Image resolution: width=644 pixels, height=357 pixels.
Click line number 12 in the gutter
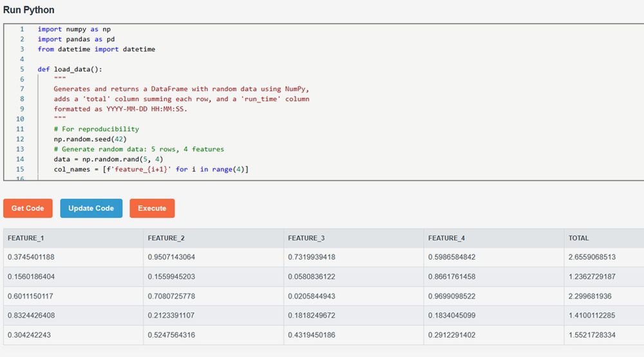click(20, 139)
